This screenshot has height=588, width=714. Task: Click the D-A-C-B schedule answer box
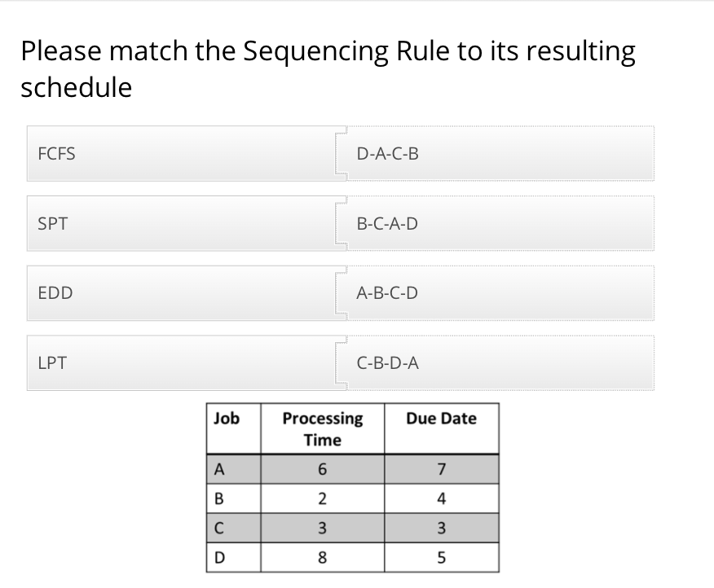[497, 153]
